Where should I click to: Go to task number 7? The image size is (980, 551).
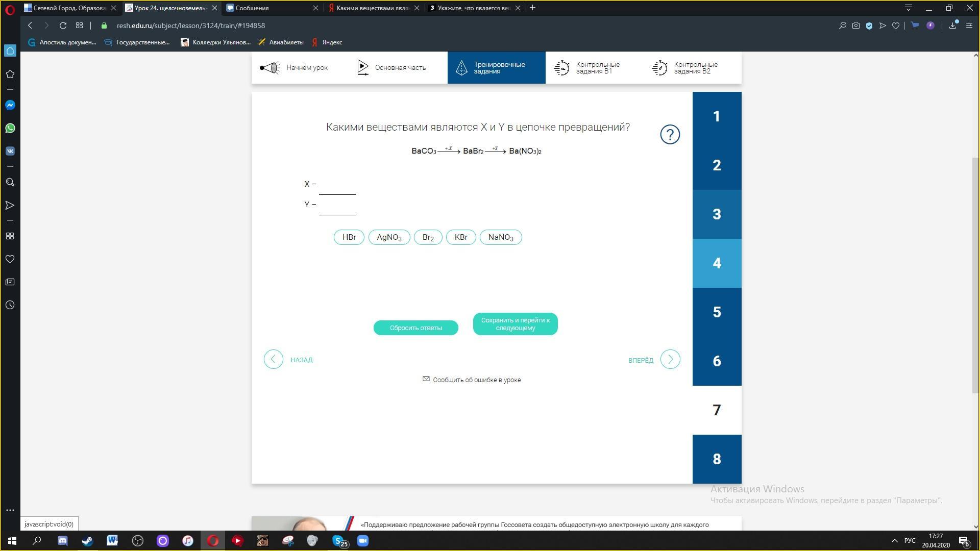pyautogui.click(x=717, y=410)
